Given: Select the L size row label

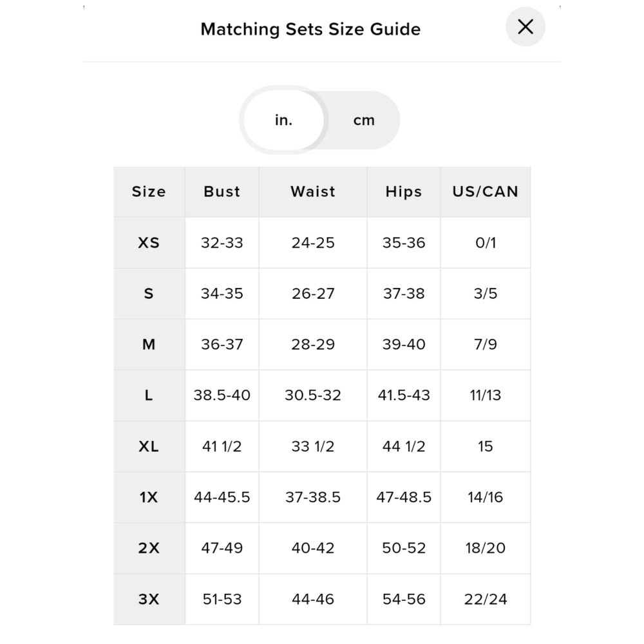Looking at the screenshot, I should coord(149,395).
